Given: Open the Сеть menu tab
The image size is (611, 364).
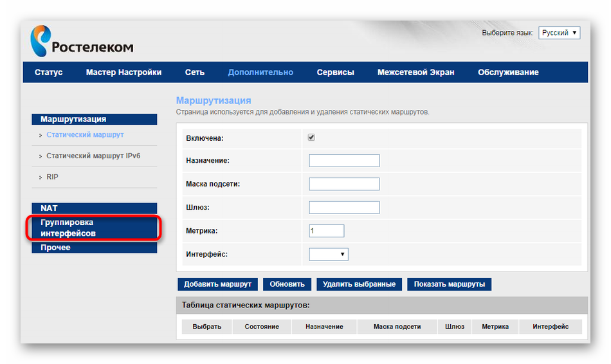Looking at the screenshot, I should tap(194, 72).
